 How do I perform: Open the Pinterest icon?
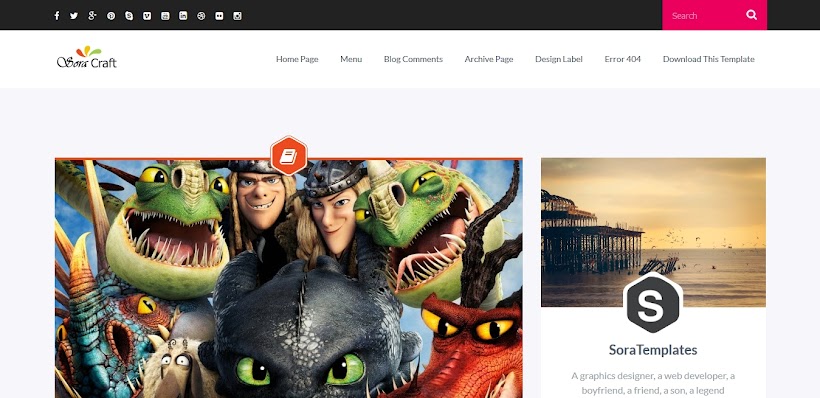pyautogui.click(x=111, y=16)
